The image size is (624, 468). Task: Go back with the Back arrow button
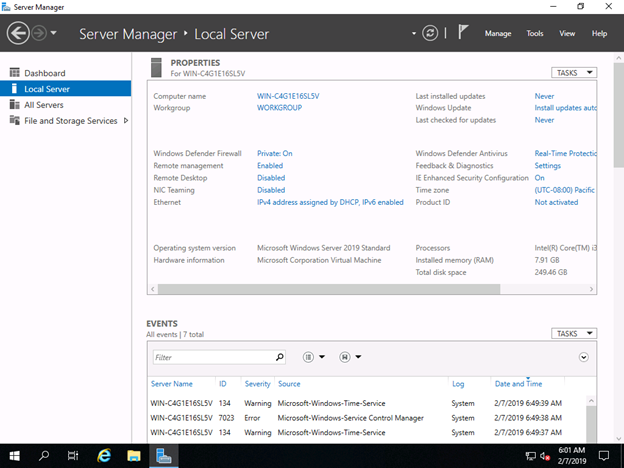coord(18,33)
